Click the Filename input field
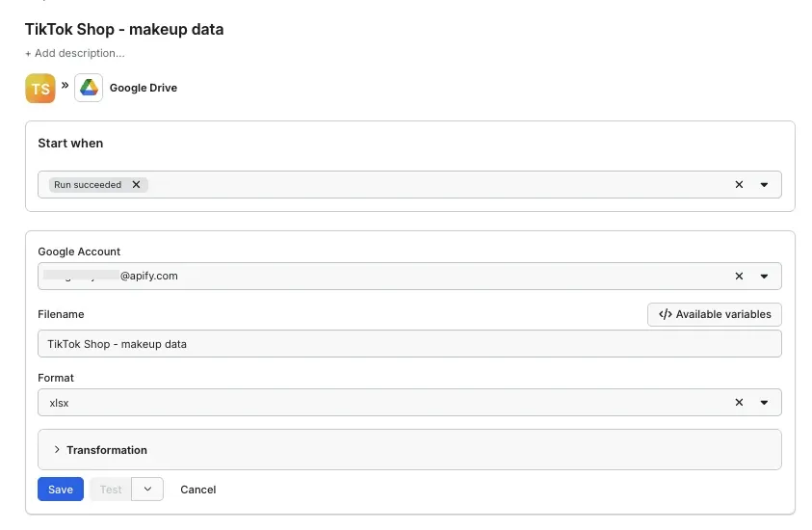 [x=409, y=343]
